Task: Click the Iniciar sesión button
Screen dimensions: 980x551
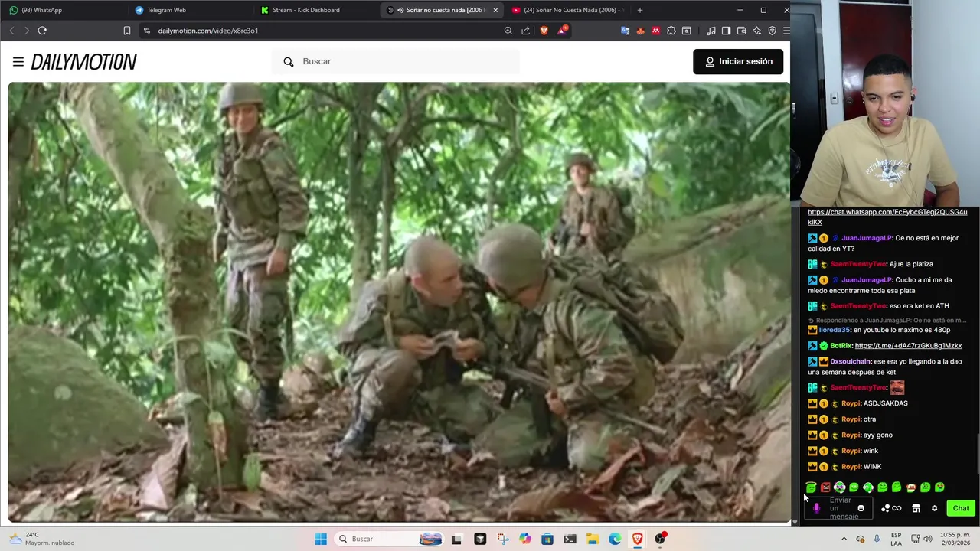Action: pos(738,61)
